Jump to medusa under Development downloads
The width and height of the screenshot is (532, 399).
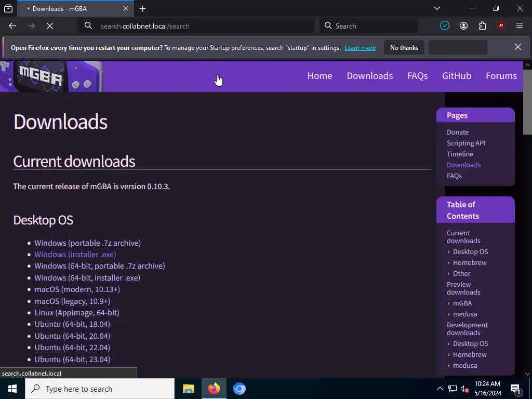click(x=465, y=365)
